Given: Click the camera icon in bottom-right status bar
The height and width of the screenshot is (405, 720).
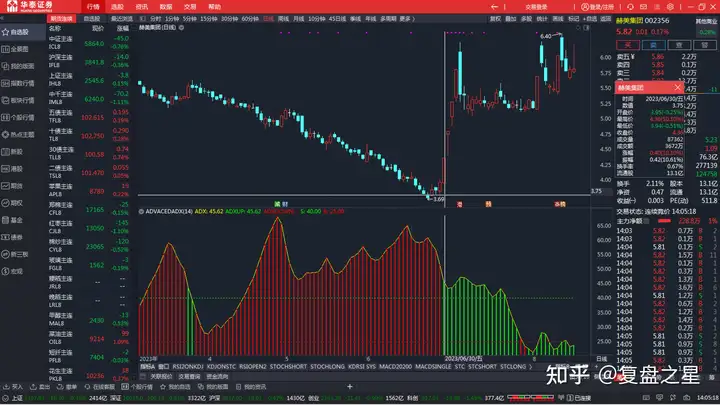Looking at the screenshot, I should 686,398.
